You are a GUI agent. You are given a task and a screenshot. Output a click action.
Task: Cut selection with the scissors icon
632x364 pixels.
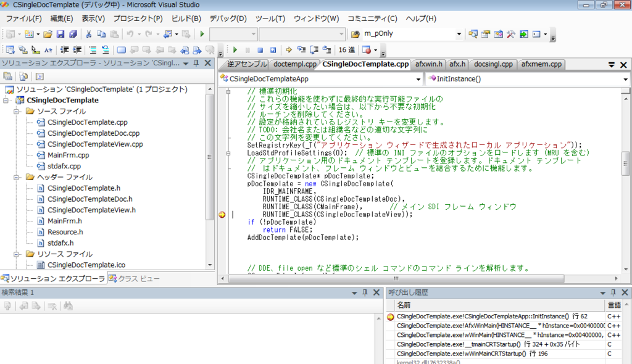coord(89,35)
